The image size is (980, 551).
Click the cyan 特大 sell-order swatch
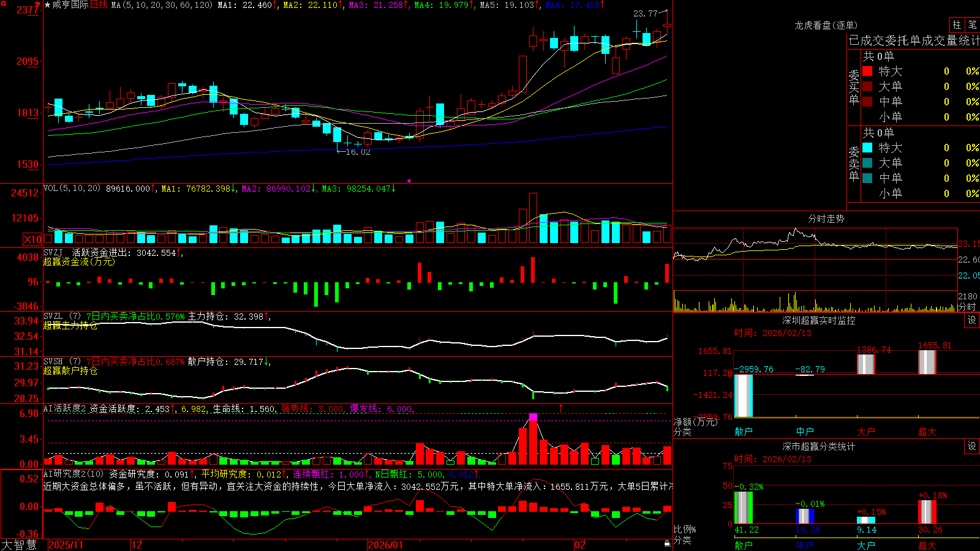[x=867, y=148]
